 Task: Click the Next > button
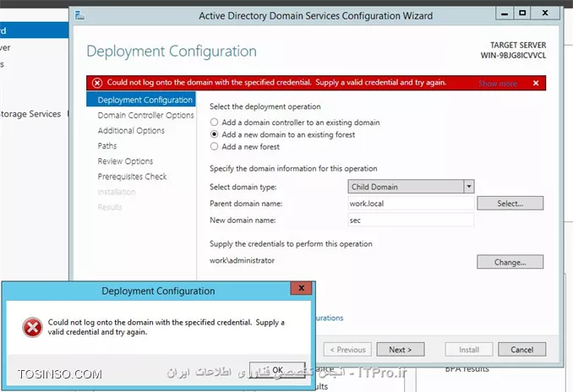pyautogui.click(x=400, y=350)
